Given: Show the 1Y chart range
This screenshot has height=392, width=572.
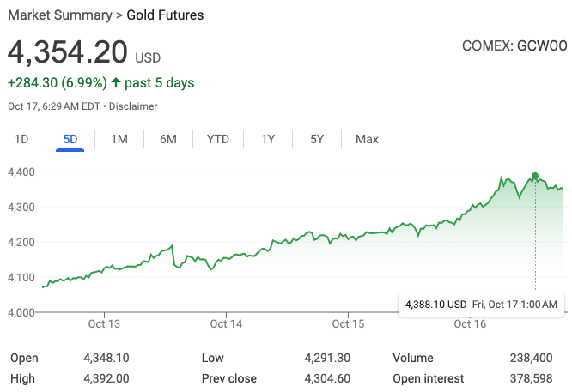Looking at the screenshot, I should [x=268, y=139].
